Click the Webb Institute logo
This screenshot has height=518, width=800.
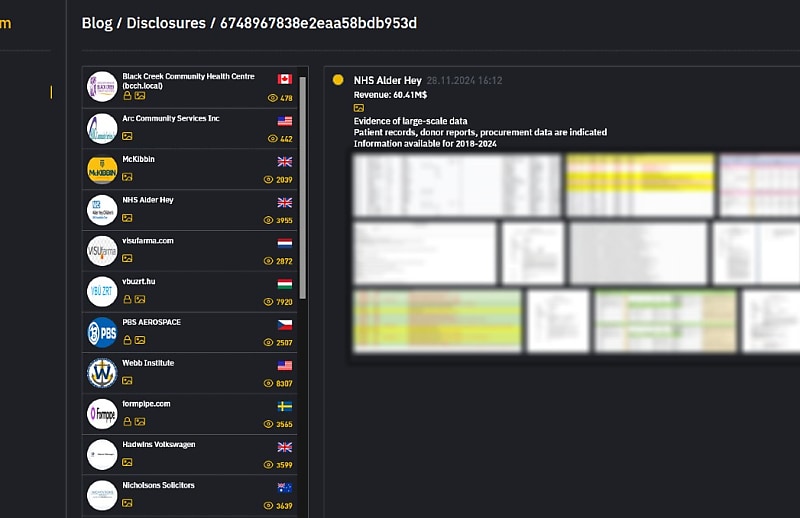pyautogui.click(x=102, y=374)
